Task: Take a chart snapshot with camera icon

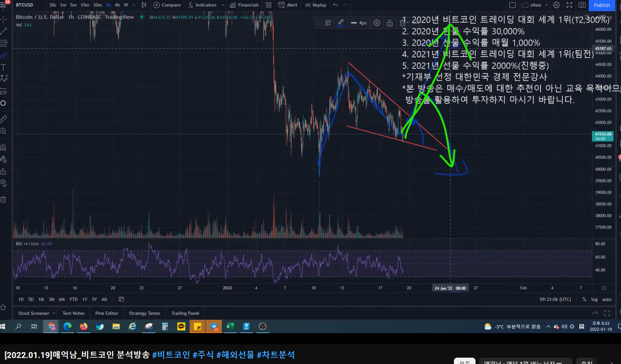Action: click(x=582, y=5)
